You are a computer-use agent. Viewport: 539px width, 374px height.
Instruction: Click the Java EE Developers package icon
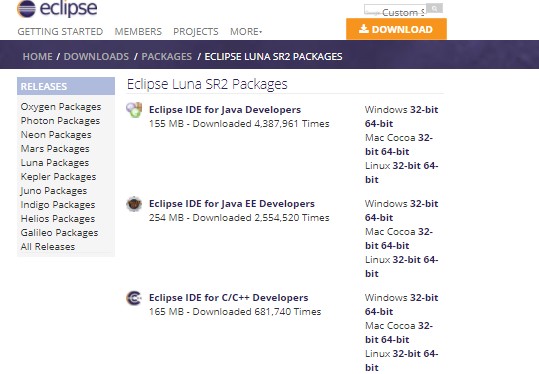[x=134, y=204]
